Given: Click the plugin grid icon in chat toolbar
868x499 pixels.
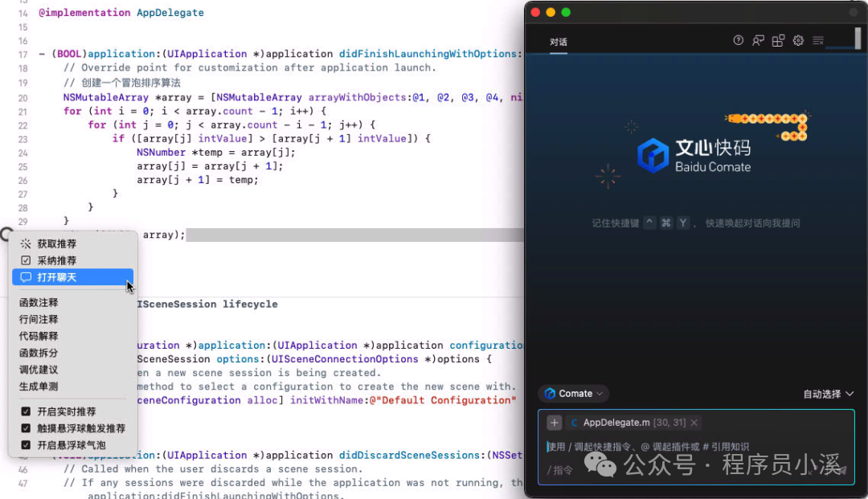Looking at the screenshot, I should point(778,40).
